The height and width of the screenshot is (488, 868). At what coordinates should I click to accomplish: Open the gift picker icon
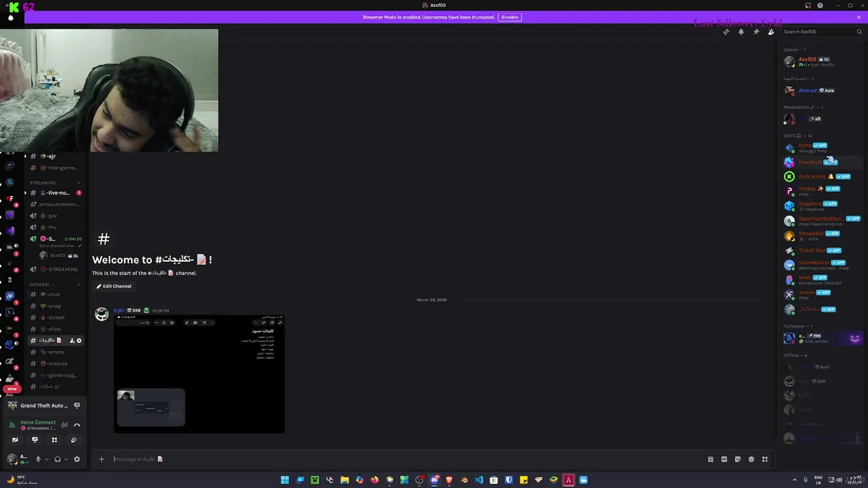tap(711, 459)
